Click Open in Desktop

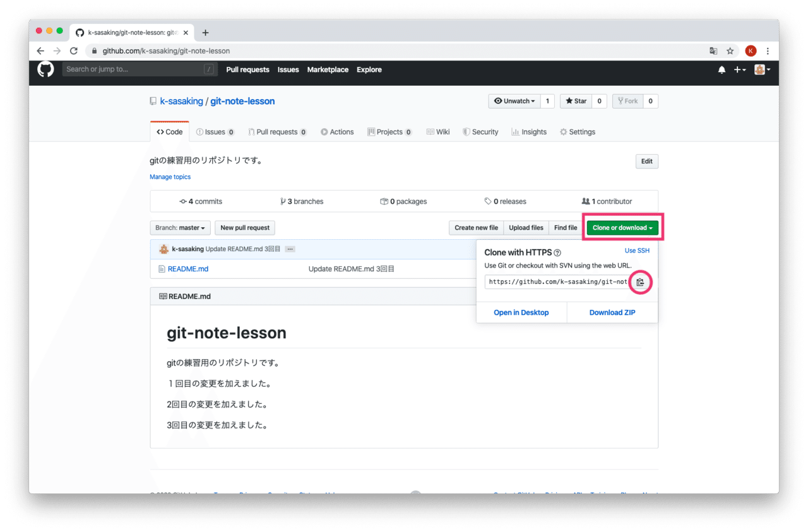521,312
